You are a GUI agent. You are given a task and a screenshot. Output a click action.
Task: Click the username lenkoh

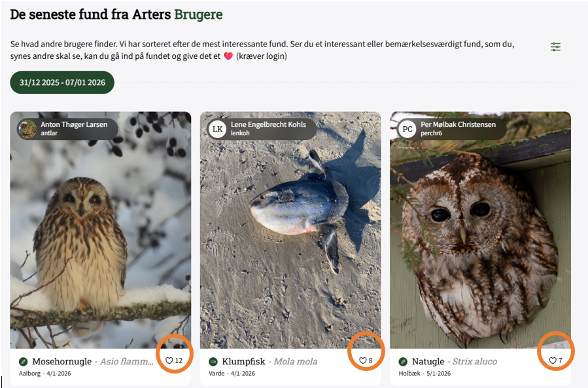coord(241,133)
